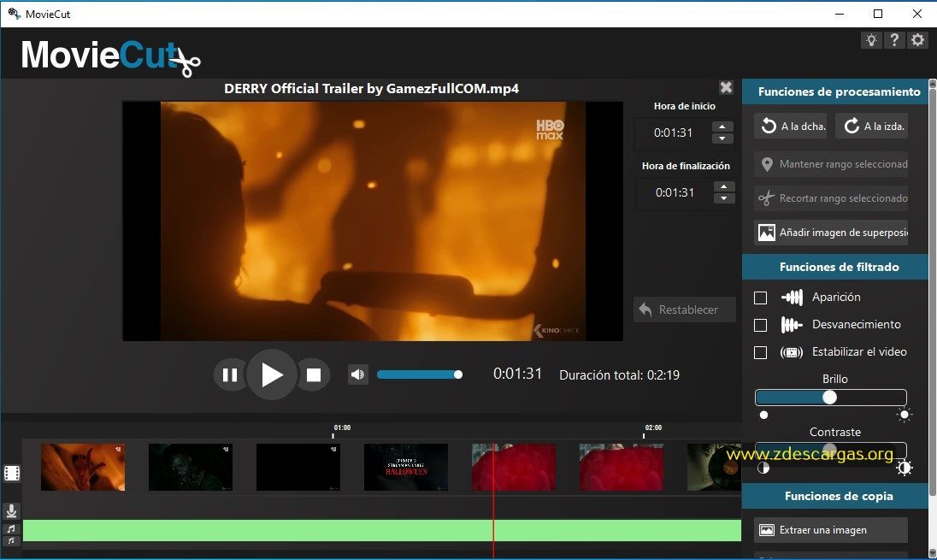
Task: Click the filmstrip video track icon
Action: coord(12,474)
